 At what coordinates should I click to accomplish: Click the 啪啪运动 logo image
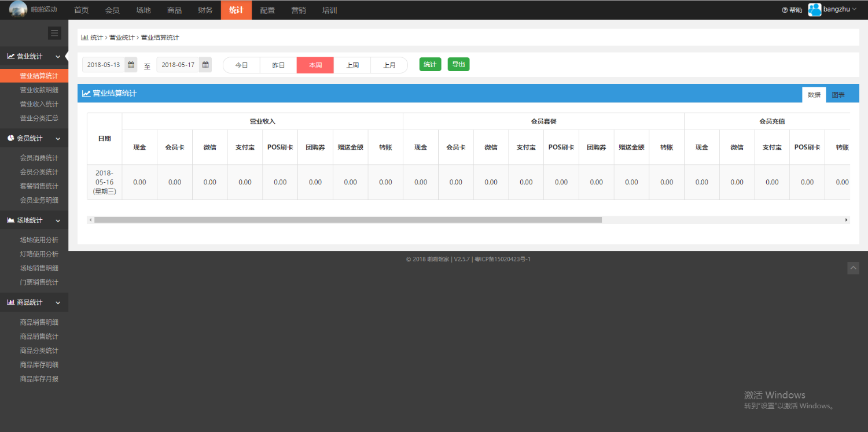[18, 10]
